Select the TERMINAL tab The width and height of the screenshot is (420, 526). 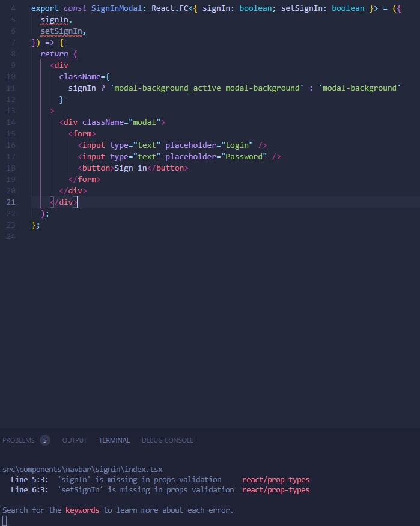click(114, 440)
